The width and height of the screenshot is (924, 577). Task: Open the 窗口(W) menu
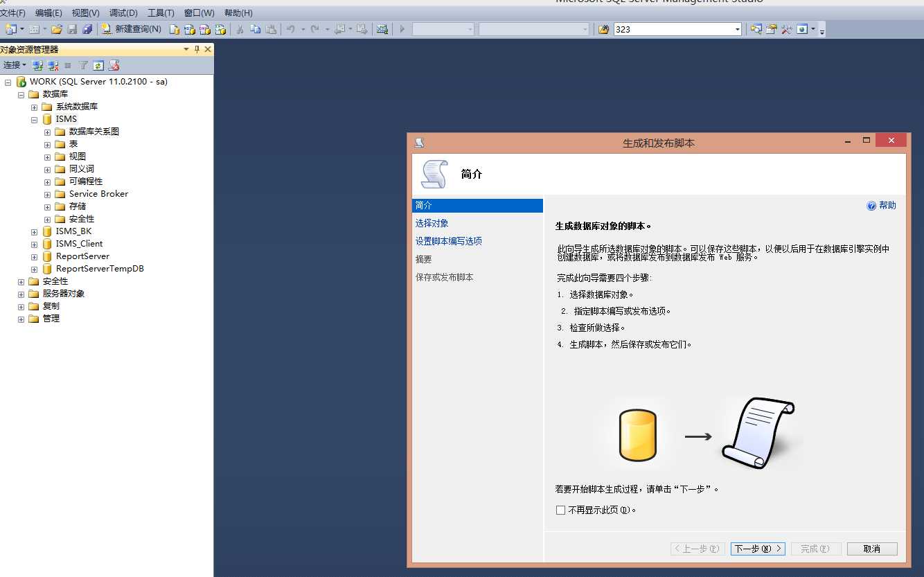tap(199, 13)
